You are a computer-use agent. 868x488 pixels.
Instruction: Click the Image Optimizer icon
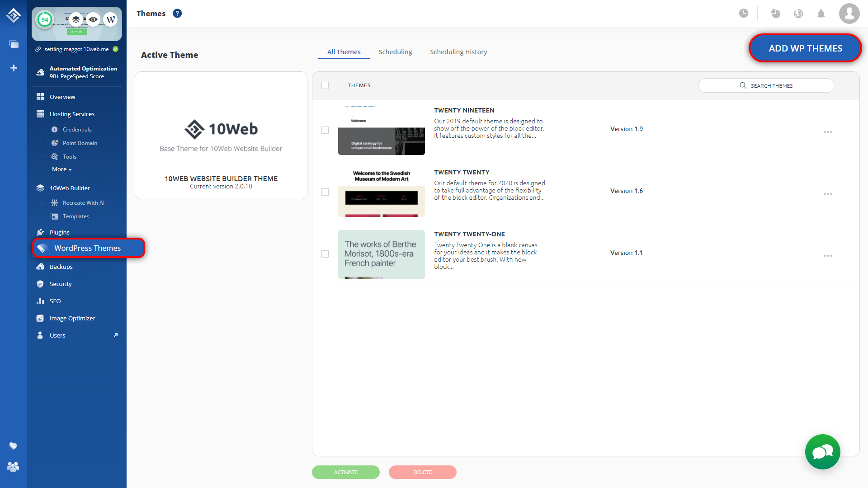(40, 318)
